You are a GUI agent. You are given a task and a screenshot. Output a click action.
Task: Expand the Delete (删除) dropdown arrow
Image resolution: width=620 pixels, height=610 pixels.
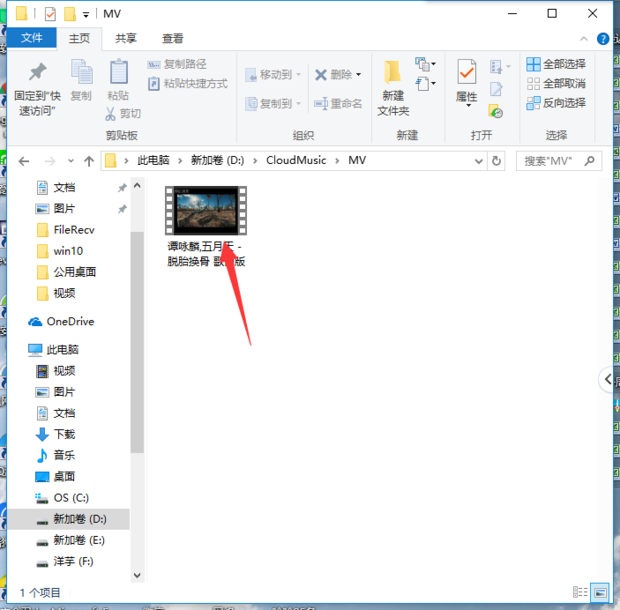(358, 74)
